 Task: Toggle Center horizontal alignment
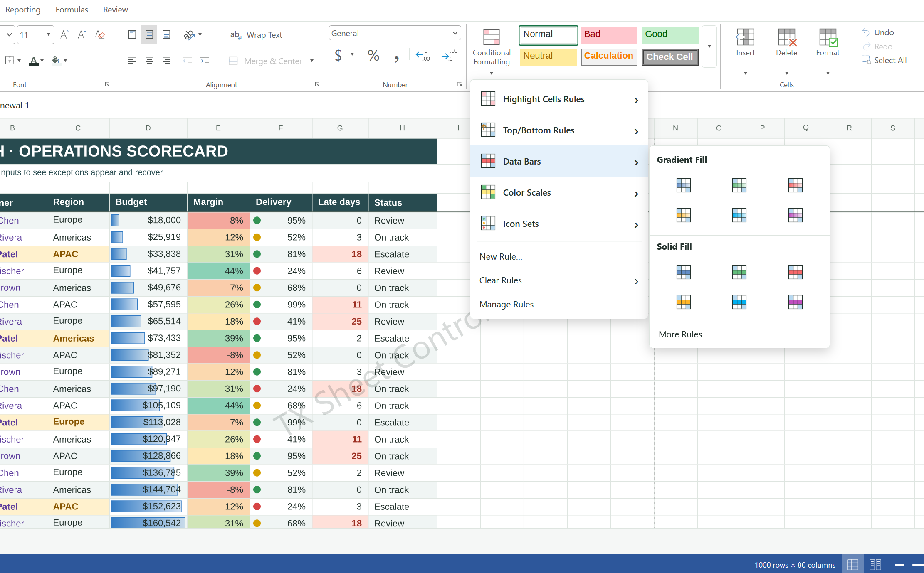(x=149, y=61)
